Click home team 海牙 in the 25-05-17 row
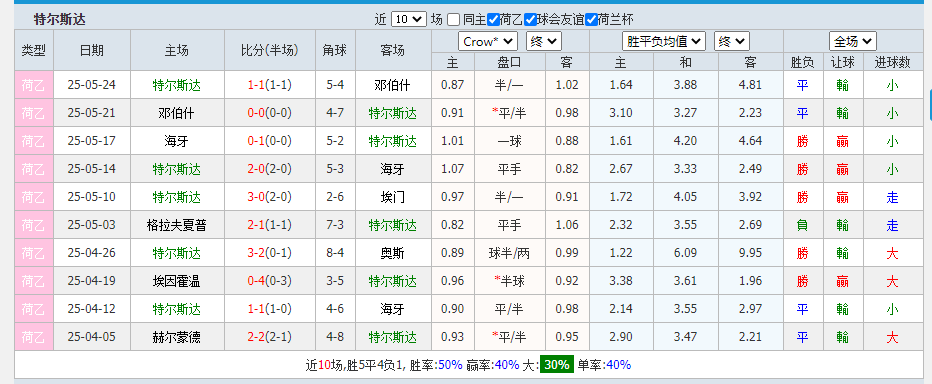The height and width of the screenshot is (384, 932). (177, 141)
